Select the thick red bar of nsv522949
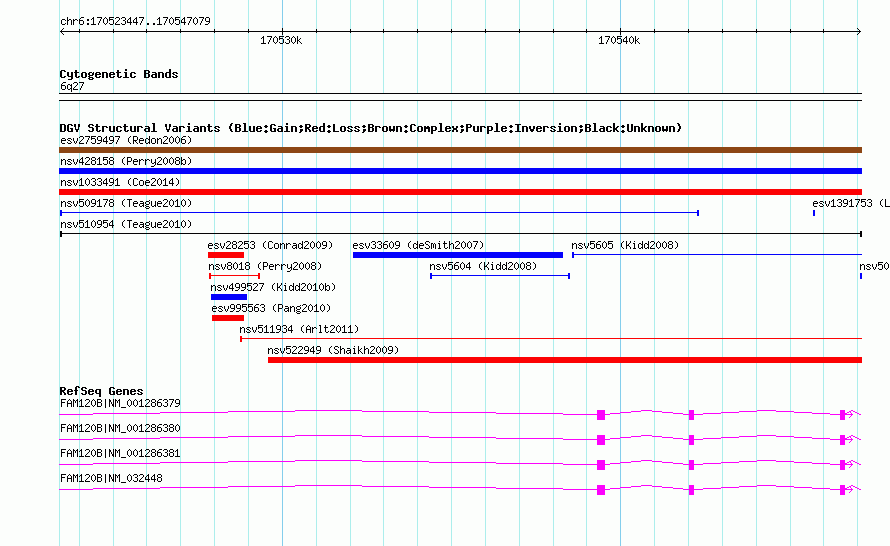This screenshot has width=890, height=546. [565, 360]
